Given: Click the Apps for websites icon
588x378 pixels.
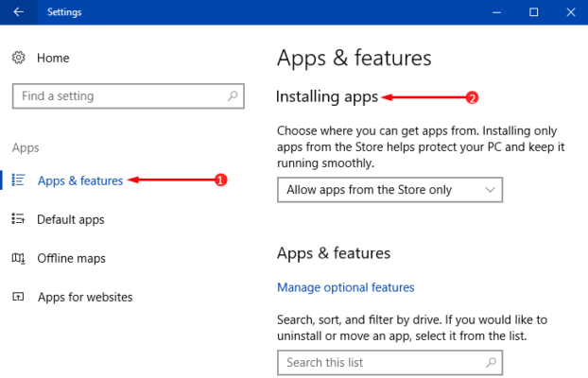Looking at the screenshot, I should (18, 297).
